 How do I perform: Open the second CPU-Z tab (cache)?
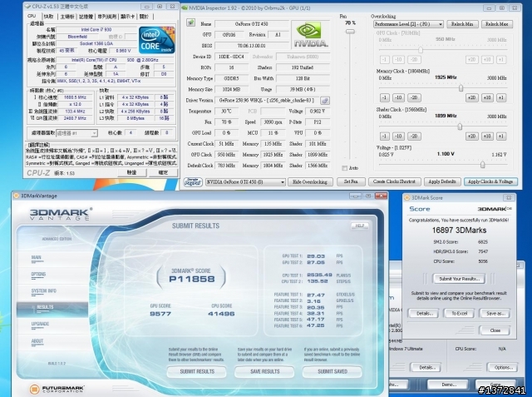point(48,17)
